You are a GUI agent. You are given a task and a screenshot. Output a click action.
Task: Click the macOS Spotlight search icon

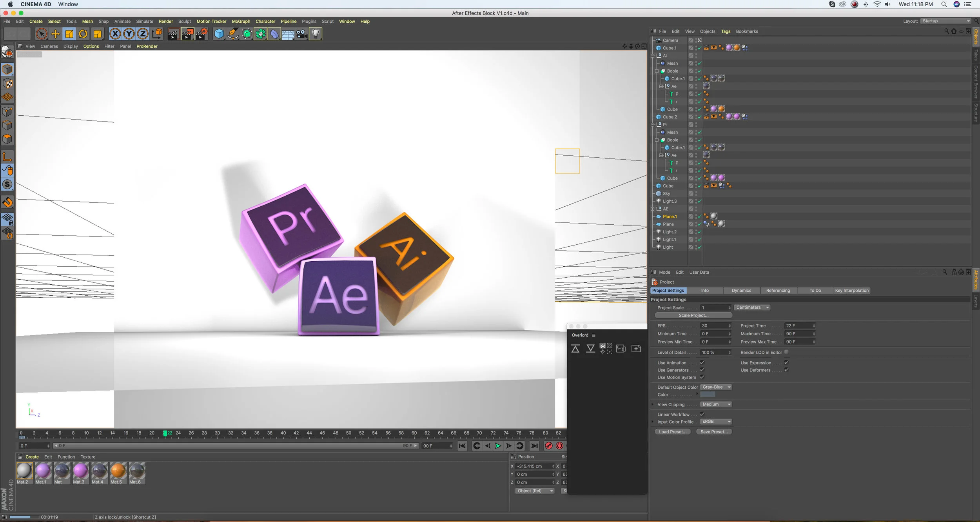[944, 4]
